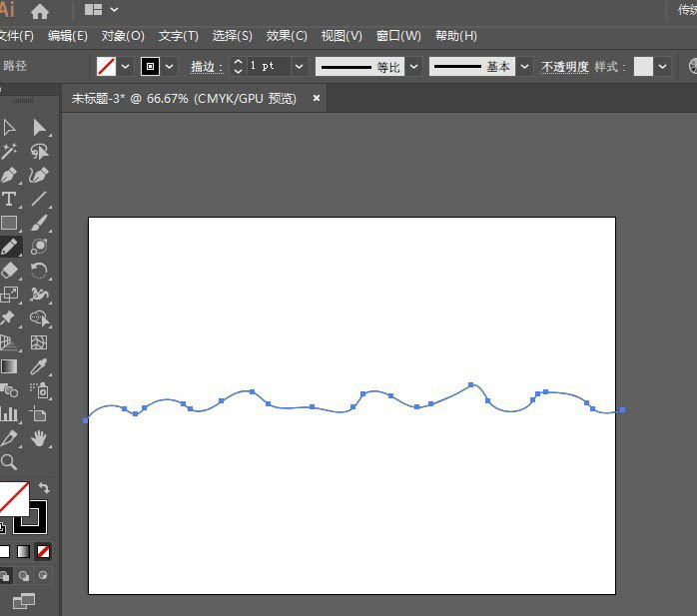Viewport: 697px width, 616px height.
Task: Select the Direct Selection tool
Action: [x=39, y=128]
